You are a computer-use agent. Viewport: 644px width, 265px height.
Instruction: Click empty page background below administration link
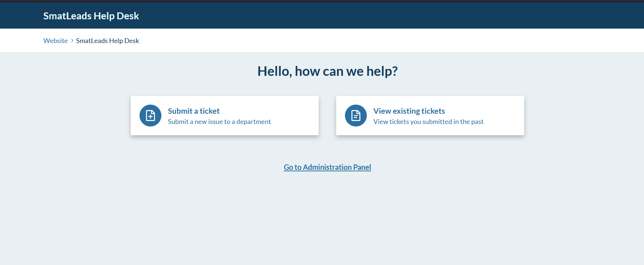pos(327,219)
